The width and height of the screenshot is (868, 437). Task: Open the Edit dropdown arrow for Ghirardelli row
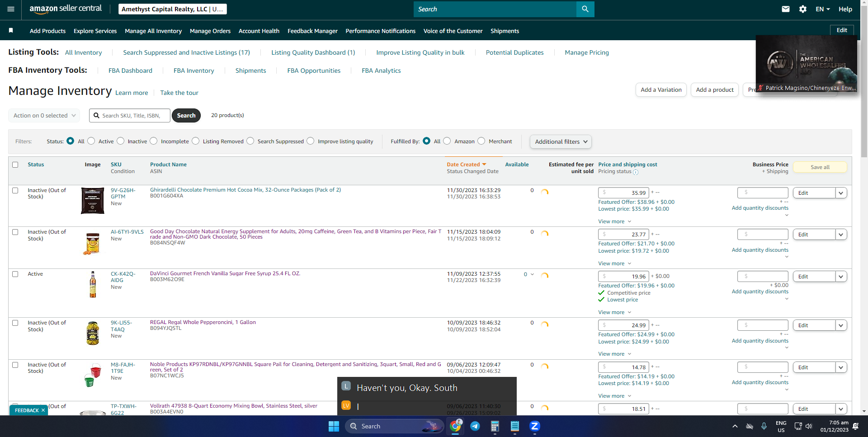pyautogui.click(x=841, y=193)
